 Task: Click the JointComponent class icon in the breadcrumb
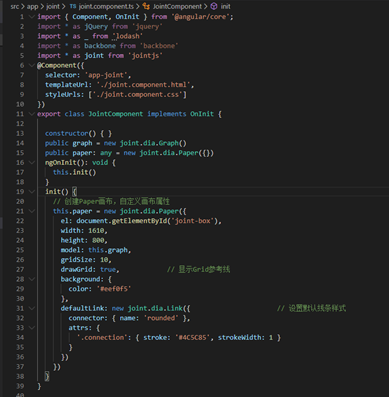146,6
